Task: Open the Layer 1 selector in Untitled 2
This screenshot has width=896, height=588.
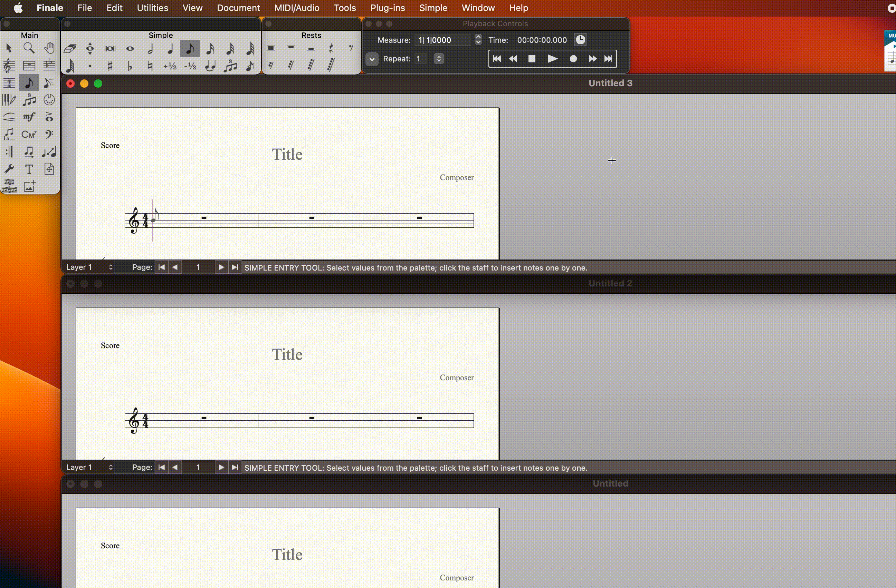Action: (89, 468)
